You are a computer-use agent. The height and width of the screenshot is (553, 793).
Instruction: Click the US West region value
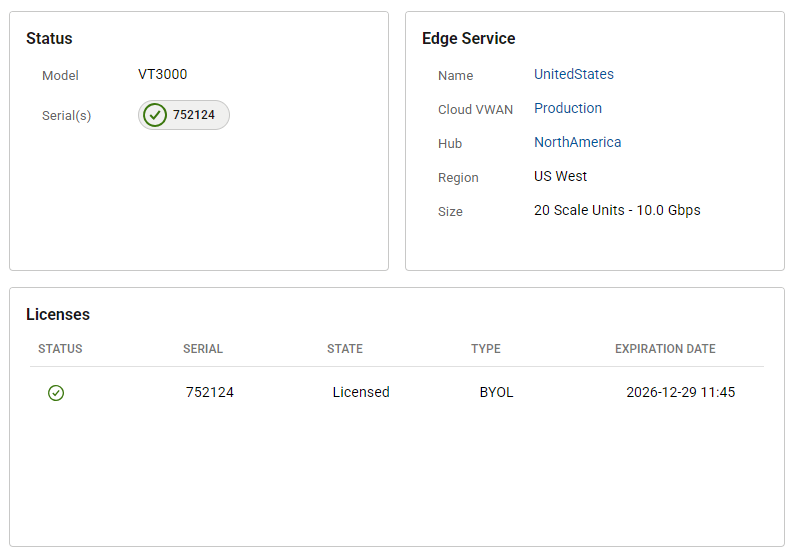(560, 176)
